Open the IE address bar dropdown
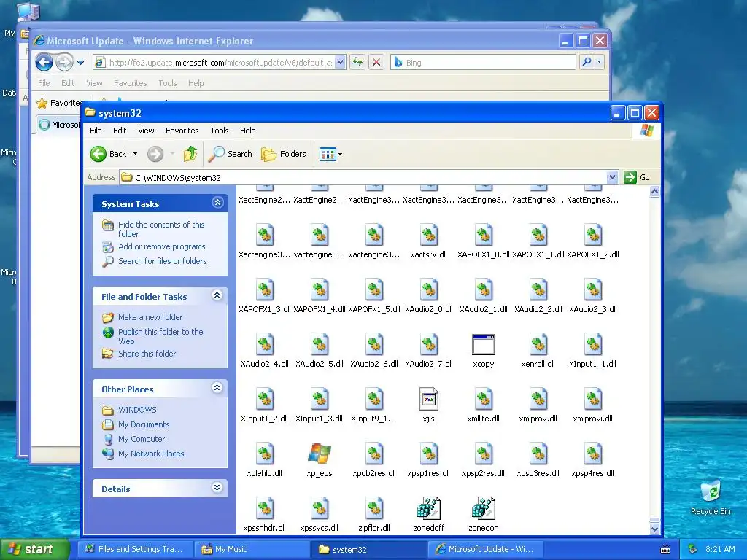The image size is (747, 560). (x=340, y=62)
